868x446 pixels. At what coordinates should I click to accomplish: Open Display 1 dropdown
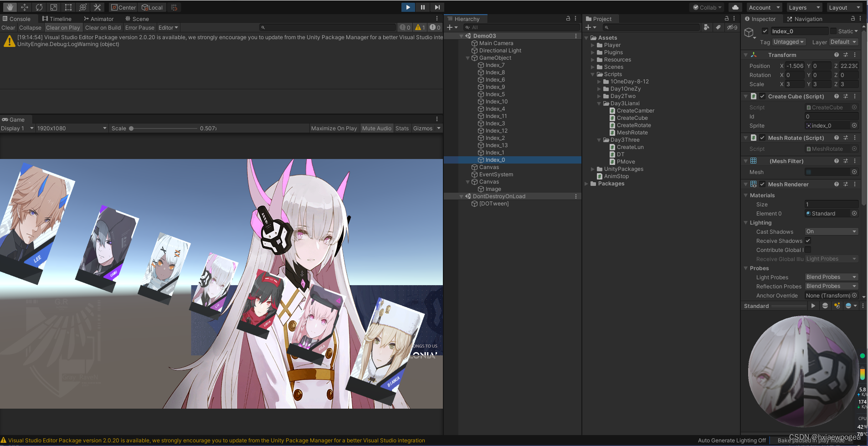17,128
